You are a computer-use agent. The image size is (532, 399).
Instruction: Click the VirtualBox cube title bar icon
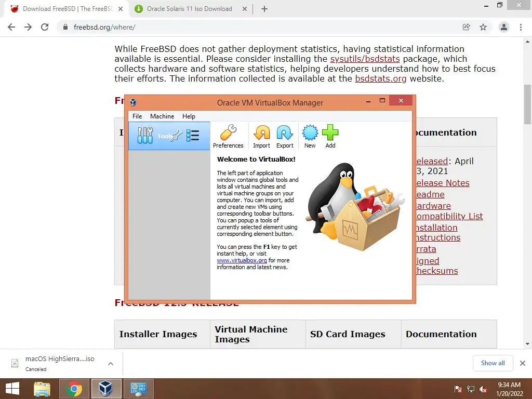[133, 102]
